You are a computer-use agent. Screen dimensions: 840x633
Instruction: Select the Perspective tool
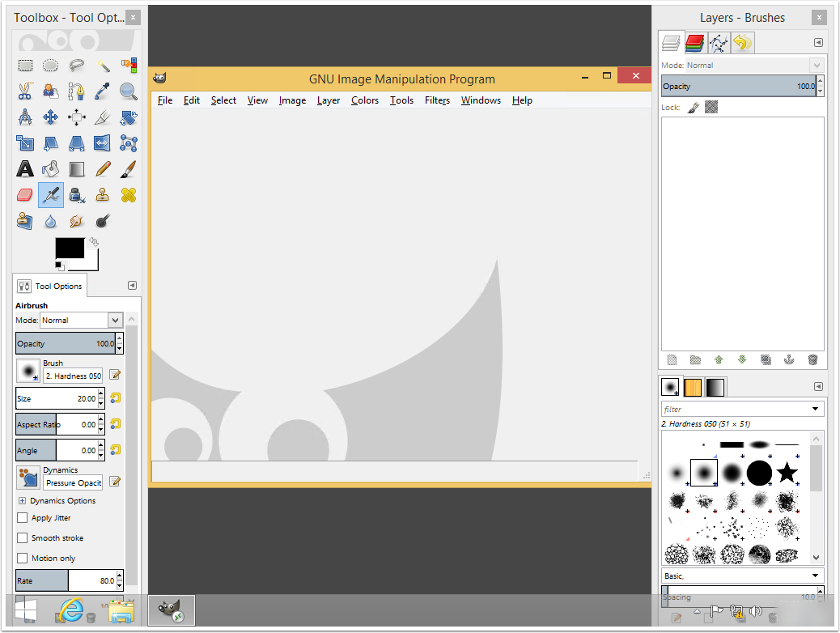click(x=77, y=143)
